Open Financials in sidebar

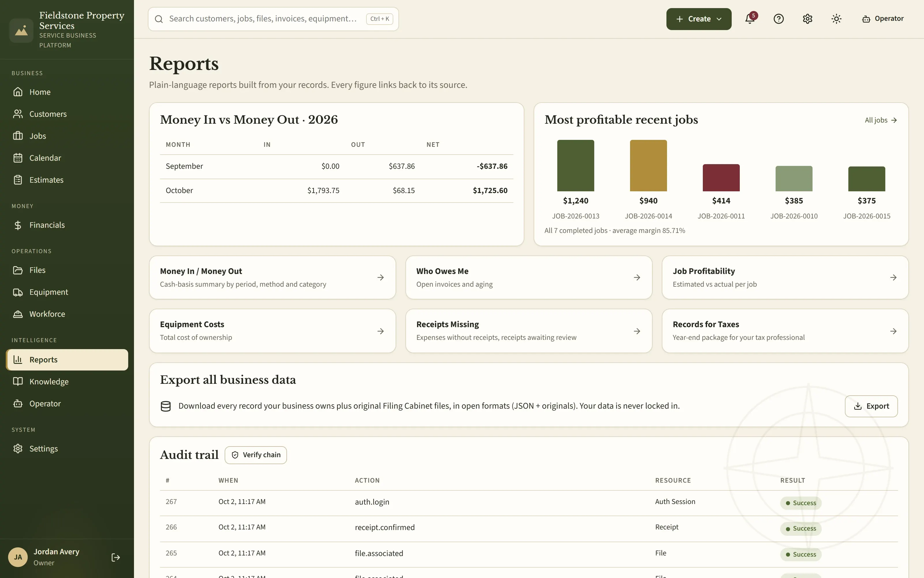point(67,225)
